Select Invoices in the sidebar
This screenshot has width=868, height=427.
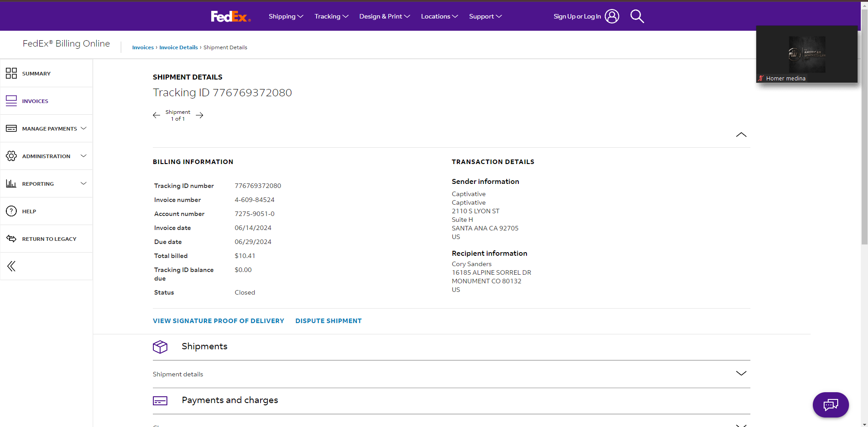click(x=46, y=101)
